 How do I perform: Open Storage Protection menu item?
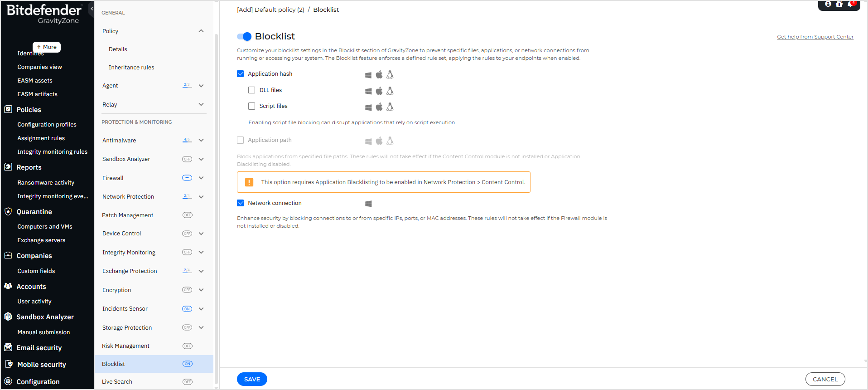click(x=127, y=327)
